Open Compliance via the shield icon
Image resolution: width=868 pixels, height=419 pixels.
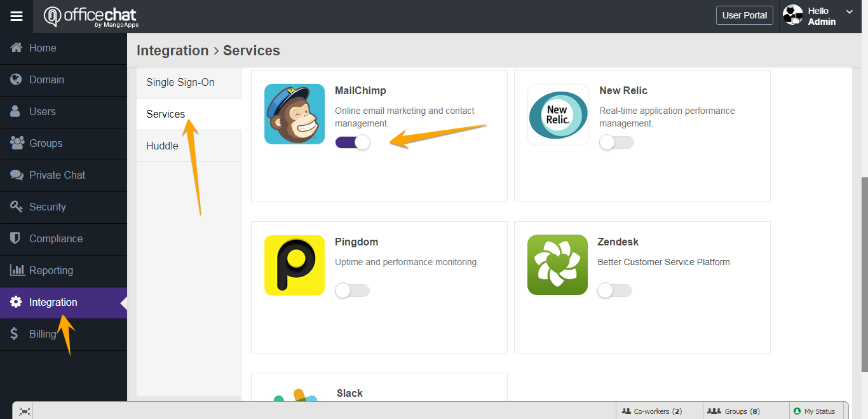17,238
